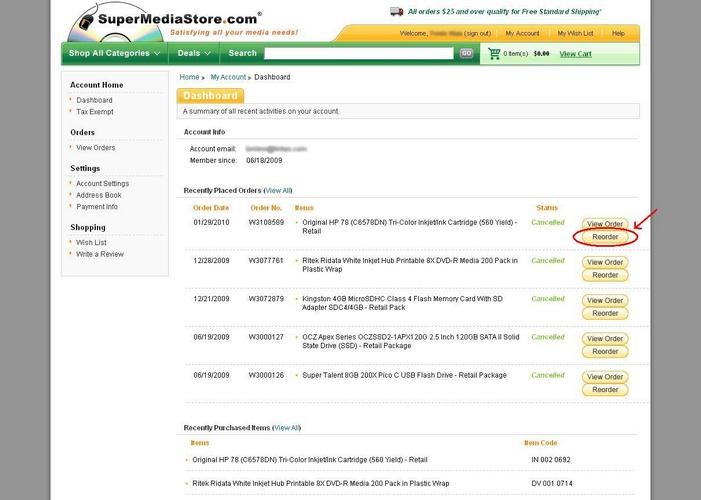Click the Dashboard heading tab
Image resolution: width=701 pixels, height=500 pixels.
[x=210, y=96]
